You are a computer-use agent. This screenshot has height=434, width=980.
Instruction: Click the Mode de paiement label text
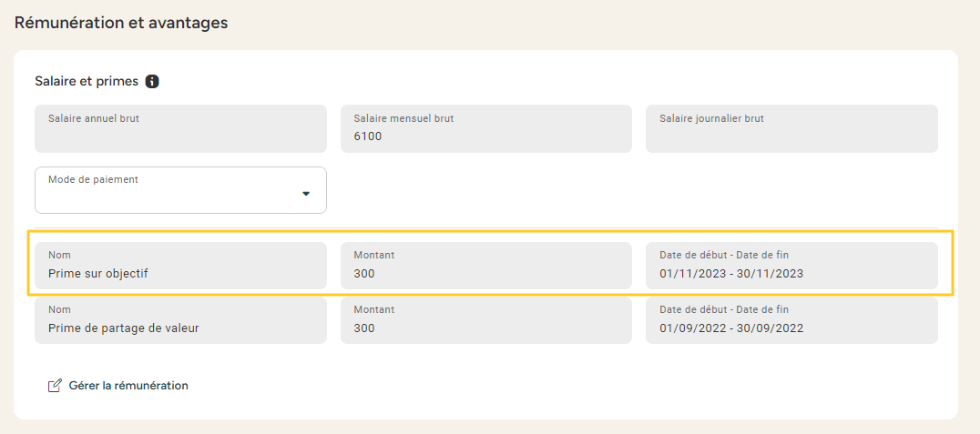coord(93,180)
